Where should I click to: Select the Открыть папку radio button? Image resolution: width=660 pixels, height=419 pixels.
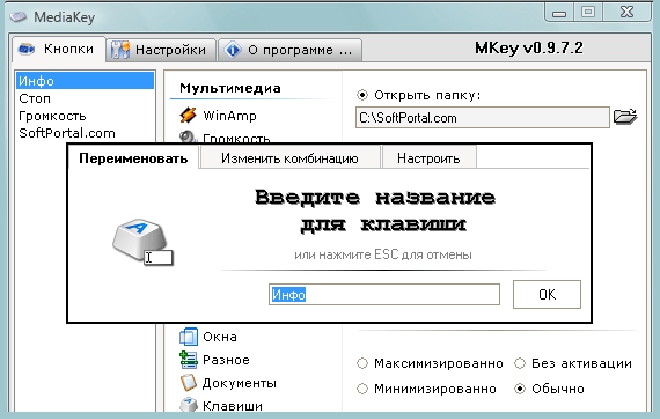363,95
